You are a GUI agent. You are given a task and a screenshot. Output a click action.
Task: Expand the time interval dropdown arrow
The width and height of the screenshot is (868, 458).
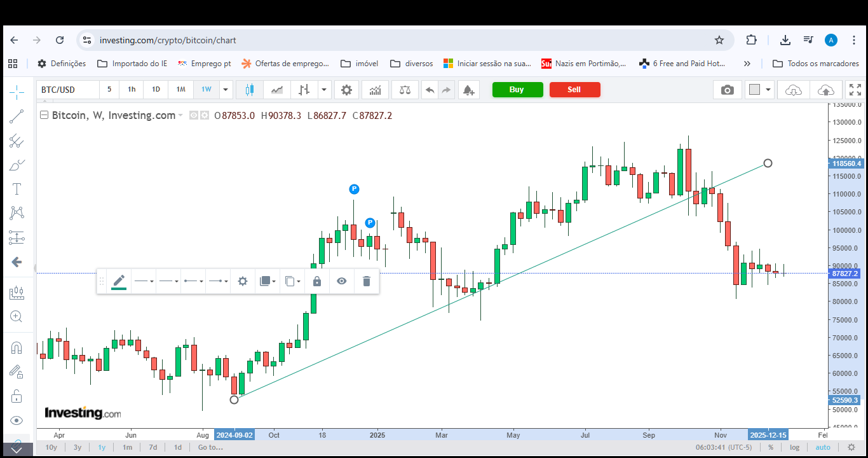click(x=225, y=90)
